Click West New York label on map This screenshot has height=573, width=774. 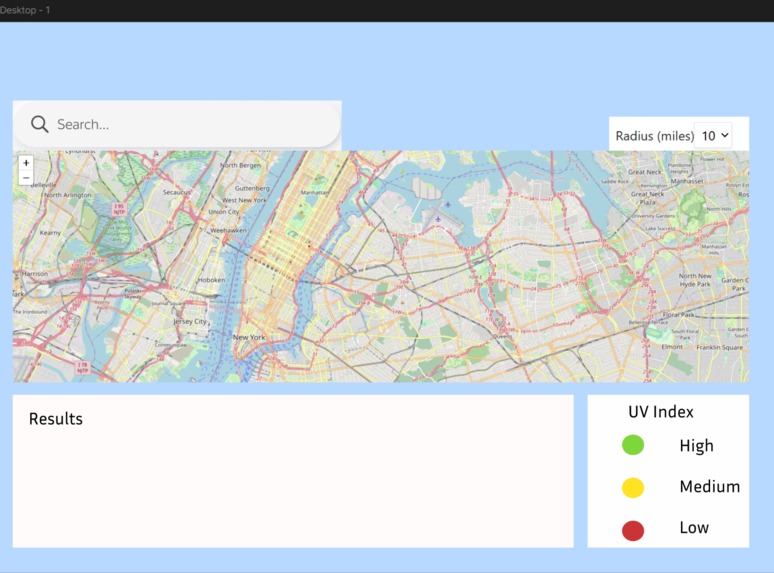(244, 200)
